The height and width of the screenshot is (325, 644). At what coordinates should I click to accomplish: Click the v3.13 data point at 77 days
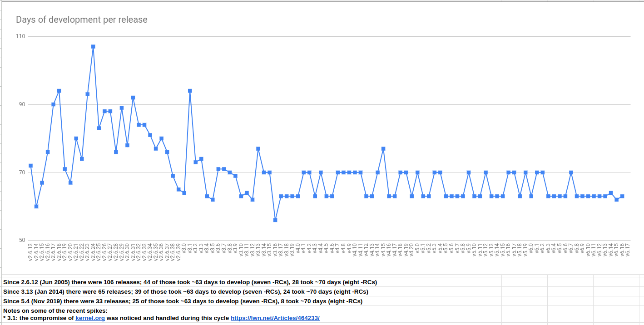[x=258, y=149]
